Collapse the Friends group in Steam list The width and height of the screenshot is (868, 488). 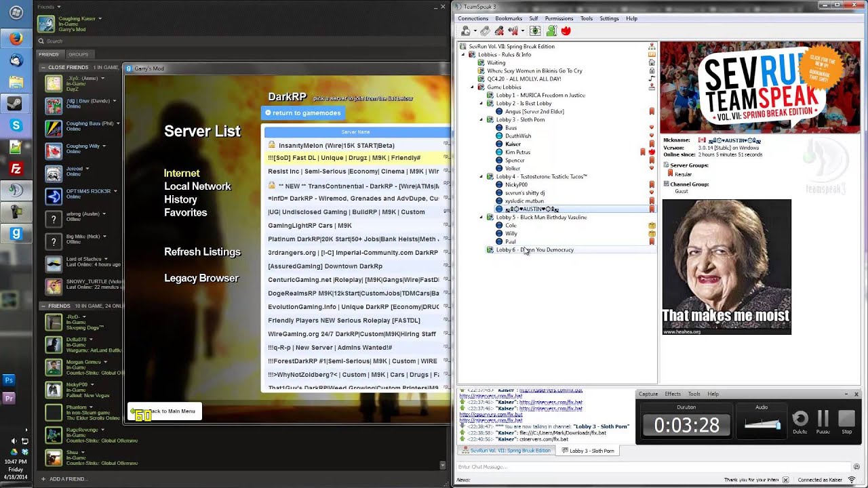pos(43,306)
